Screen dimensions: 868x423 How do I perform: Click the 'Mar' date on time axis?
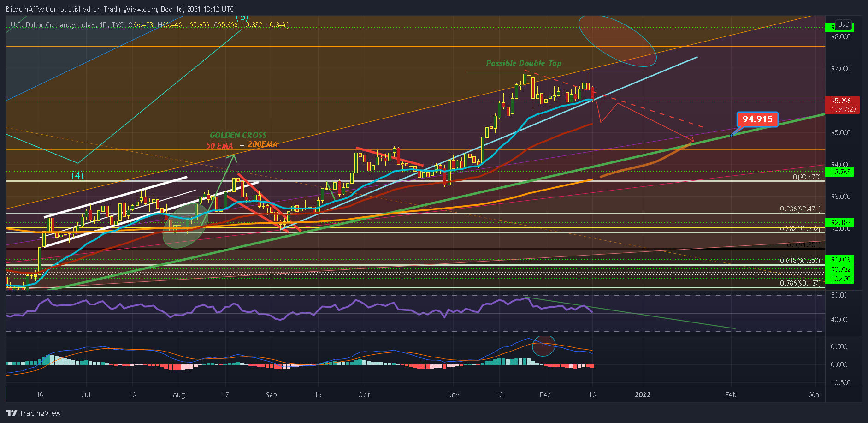tap(815, 395)
